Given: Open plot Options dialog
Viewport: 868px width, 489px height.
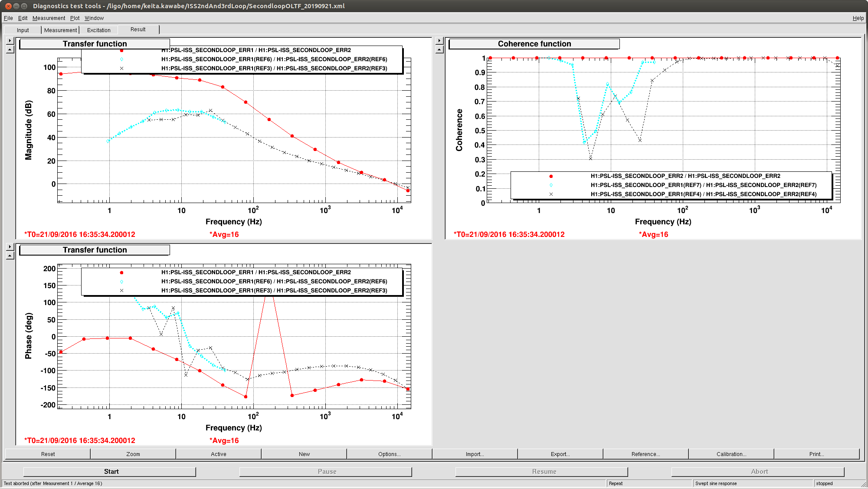Looking at the screenshot, I should click(390, 454).
